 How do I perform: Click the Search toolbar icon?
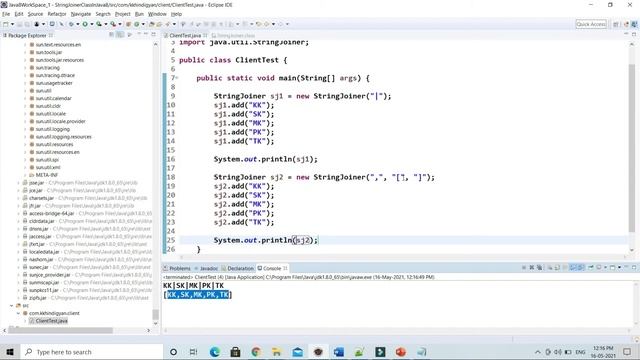167,24
